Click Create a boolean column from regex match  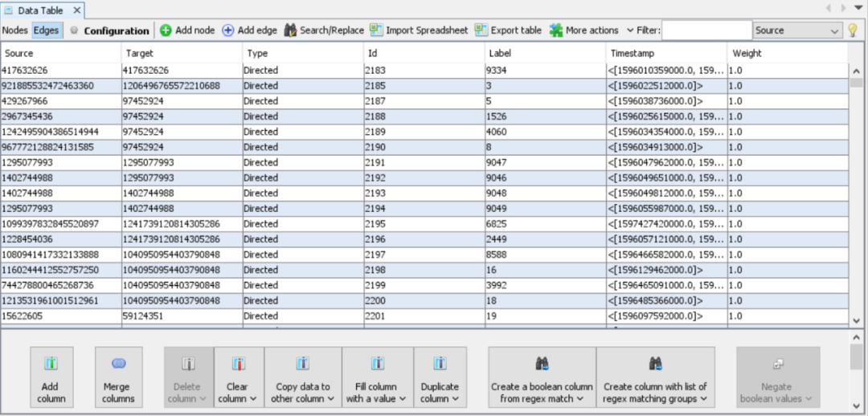[542, 377]
